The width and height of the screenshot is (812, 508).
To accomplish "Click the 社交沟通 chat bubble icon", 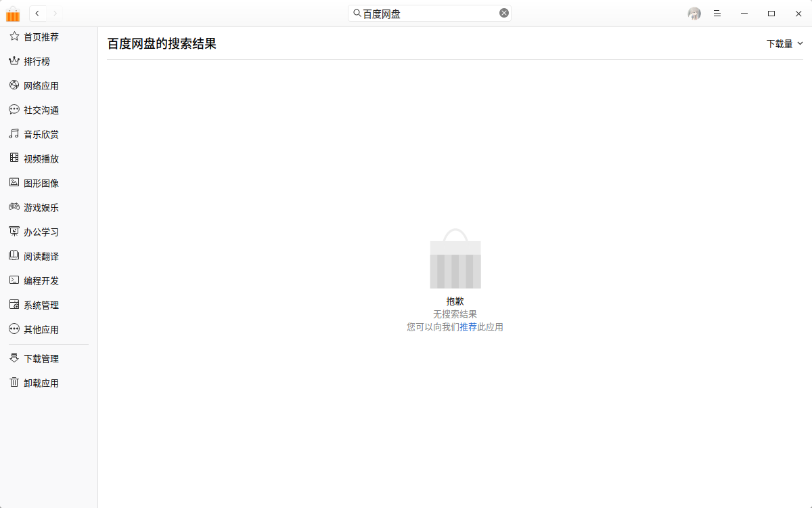I will [x=14, y=110].
